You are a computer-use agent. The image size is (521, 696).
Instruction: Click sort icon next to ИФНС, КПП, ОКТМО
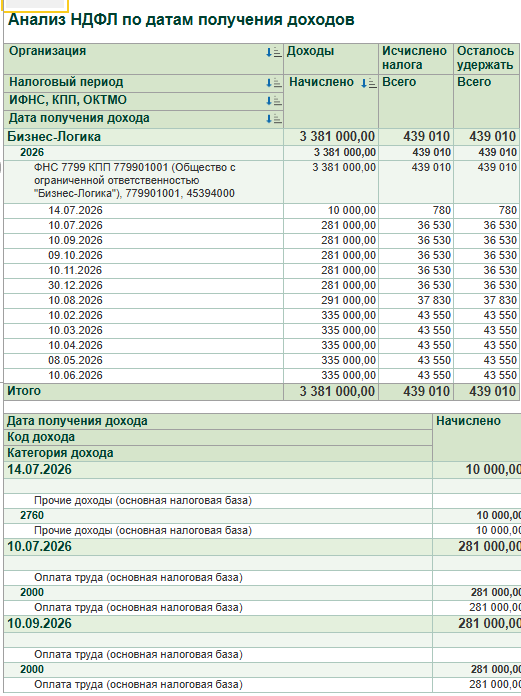click(273, 101)
